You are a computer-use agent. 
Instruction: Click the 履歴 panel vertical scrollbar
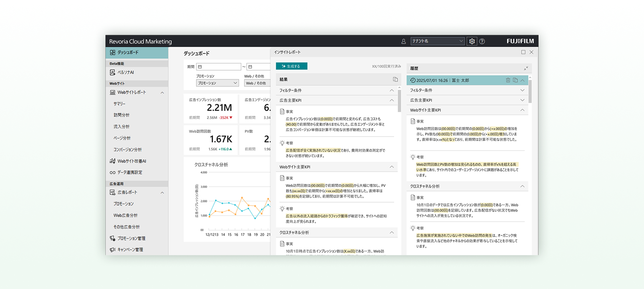530,91
